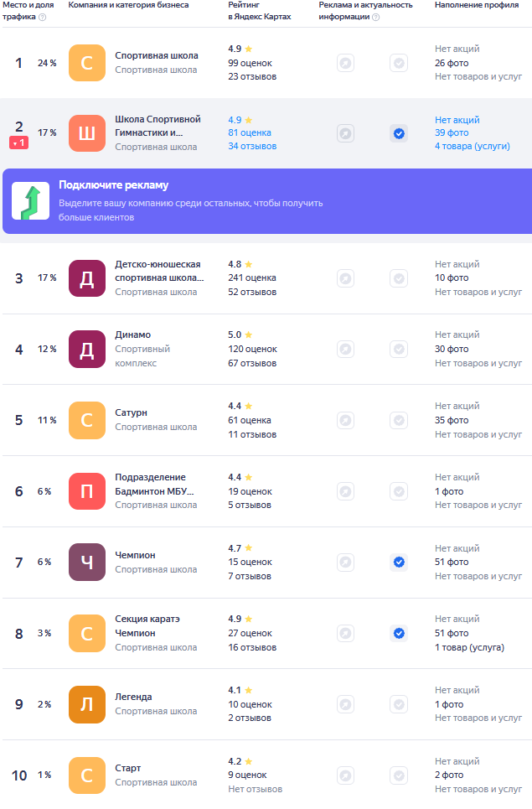Image resolution: width=532 pixels, height=809 pixels.
Task: Click the green arrow icon in the advertising banner
Action: click(30, 200)
